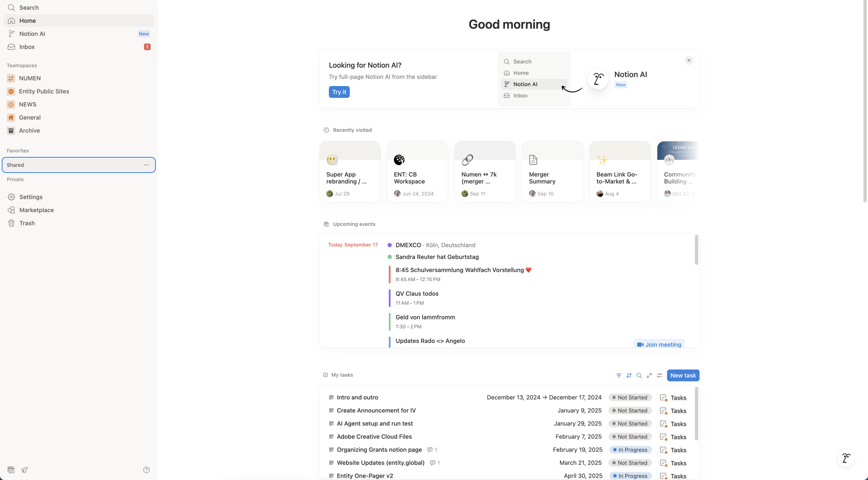Click the search icon in My tasks toolbar
Image resolution: width=868 pixels, height=480 pixels.
tap(639, 375)
